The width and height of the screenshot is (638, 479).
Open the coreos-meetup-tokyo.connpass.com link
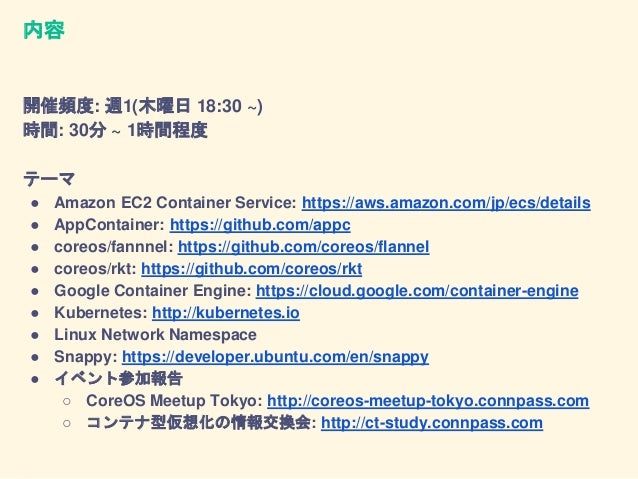(428, 401)
